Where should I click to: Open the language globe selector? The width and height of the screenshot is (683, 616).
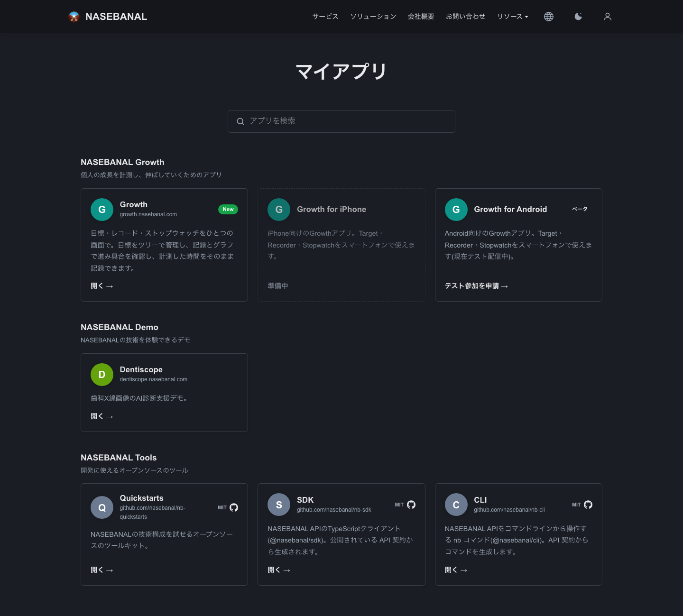(549, 17)
